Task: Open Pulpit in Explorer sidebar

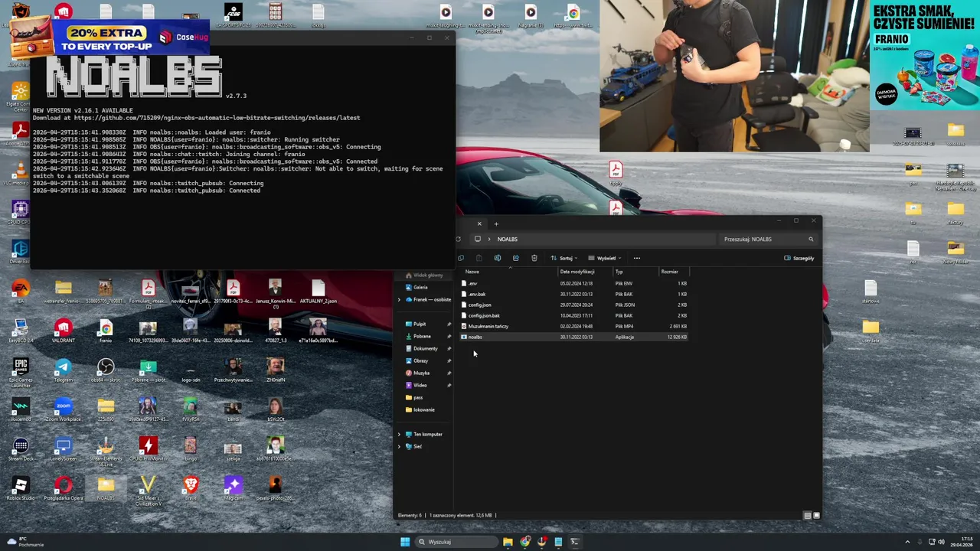Action: (x=416, y=324)
